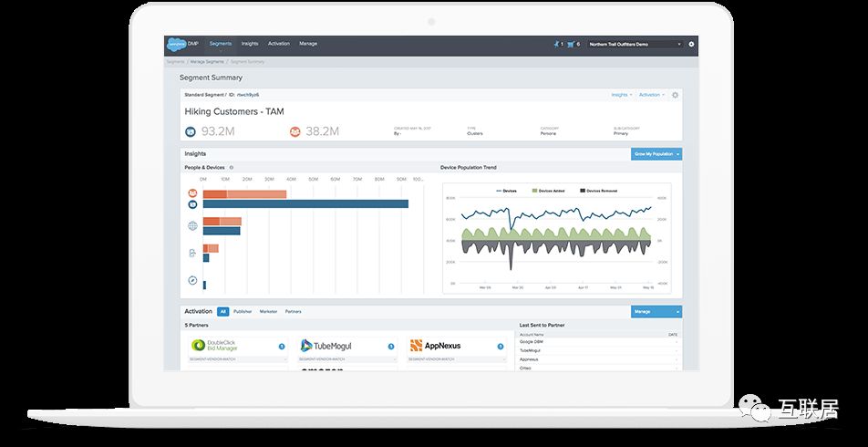Click the orange people icon in chart
This screenshot has width=868, height=447.
(x=192, y=193)
